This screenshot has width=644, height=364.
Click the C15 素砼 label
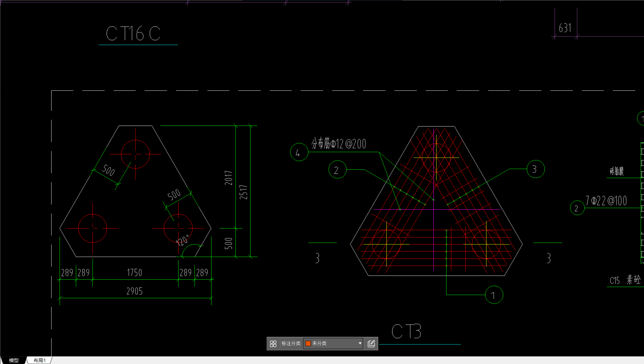(x=625, y=280)
